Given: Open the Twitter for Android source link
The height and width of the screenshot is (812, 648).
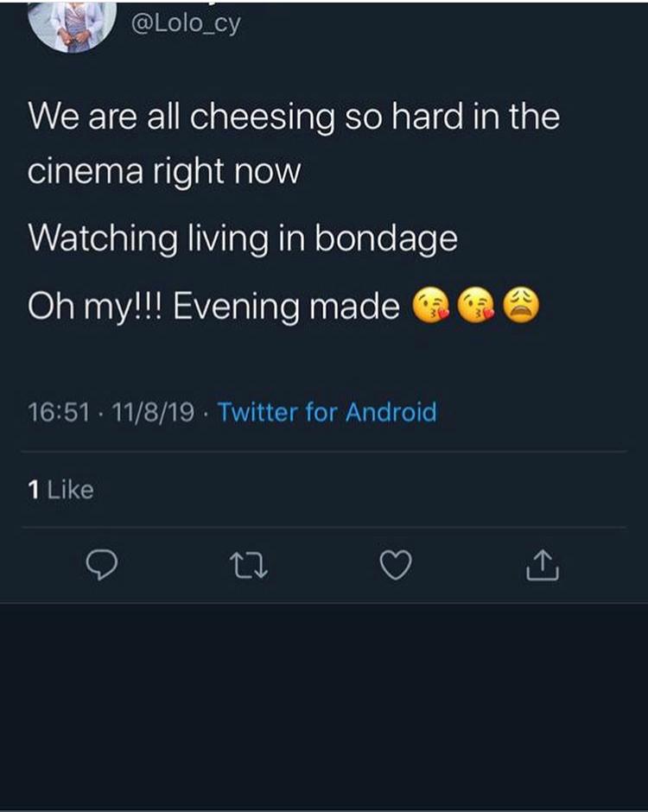Looking at the screenshot, I should pyautogui.click(x=327, y=412).
